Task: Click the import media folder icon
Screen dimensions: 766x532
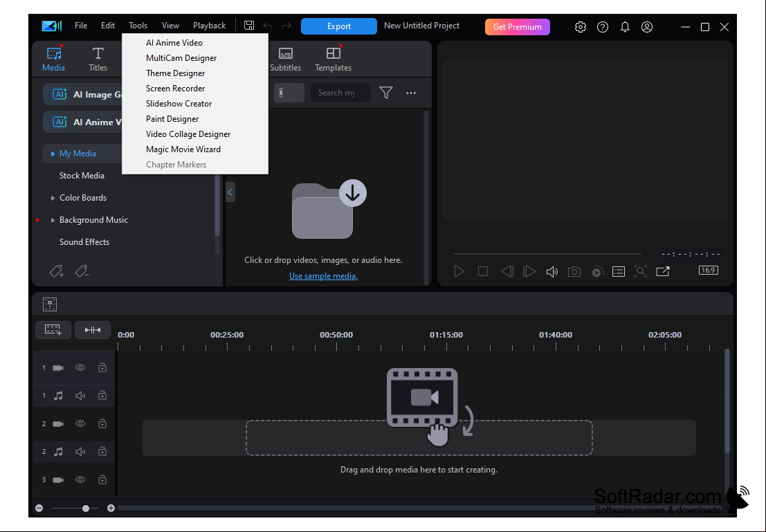Action: pyautogui.click(x=329, y=209)
